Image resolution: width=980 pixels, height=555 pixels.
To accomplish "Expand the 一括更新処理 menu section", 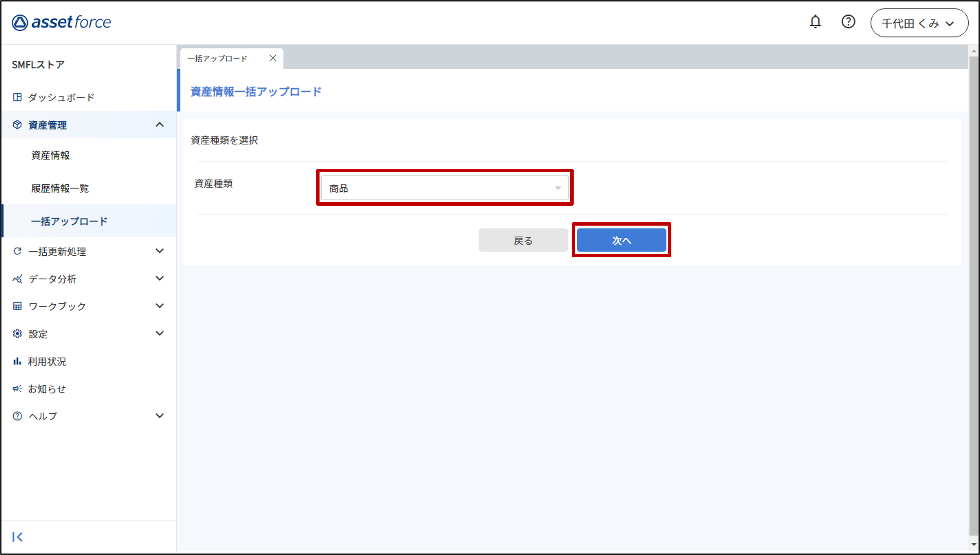I will click(160, 251).
